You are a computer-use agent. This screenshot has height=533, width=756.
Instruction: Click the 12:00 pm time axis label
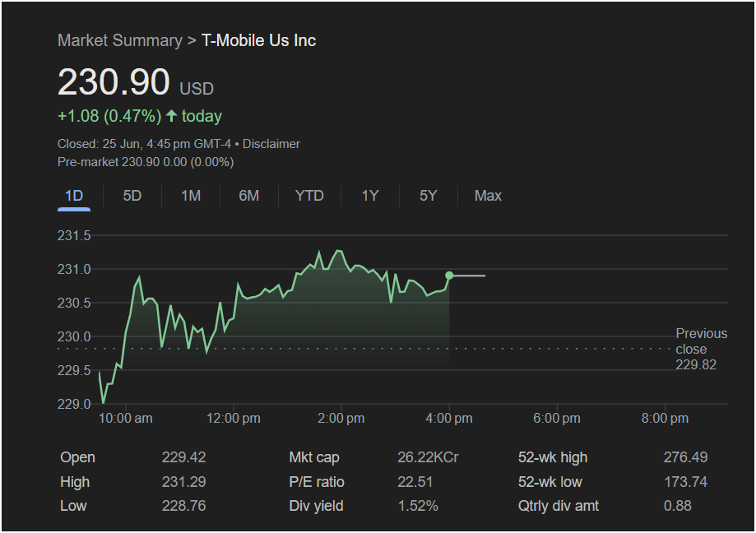point(234,419)
